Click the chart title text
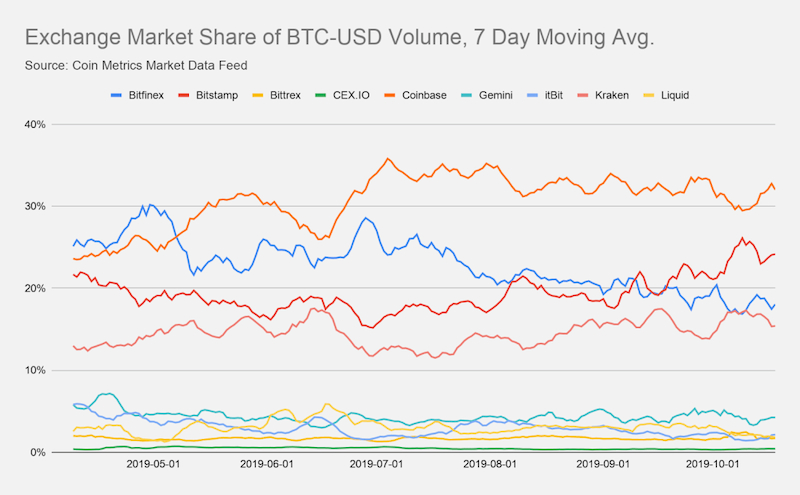This screenshot has width=800, height=495. point(339,37)
